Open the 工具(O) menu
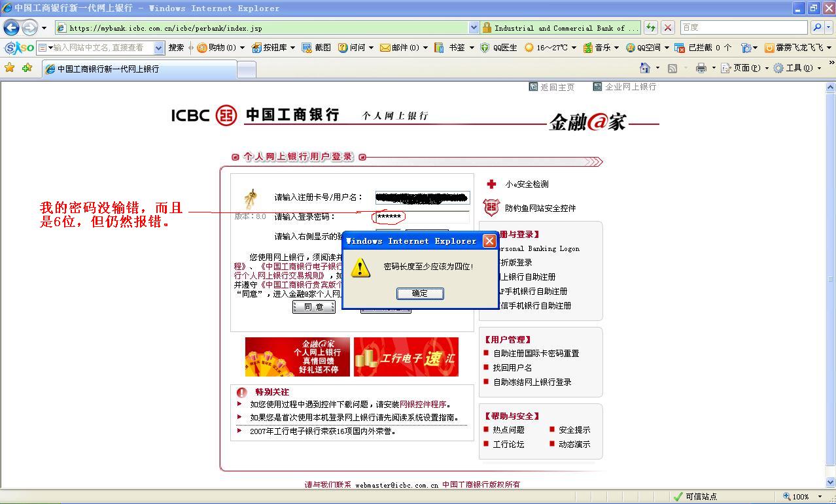 [x=797, y=68]
